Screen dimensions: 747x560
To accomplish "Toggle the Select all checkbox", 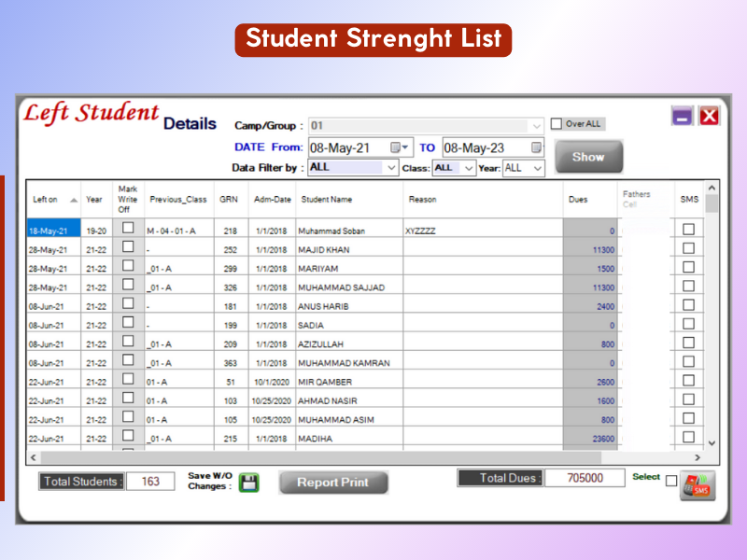I will point(670,481).
